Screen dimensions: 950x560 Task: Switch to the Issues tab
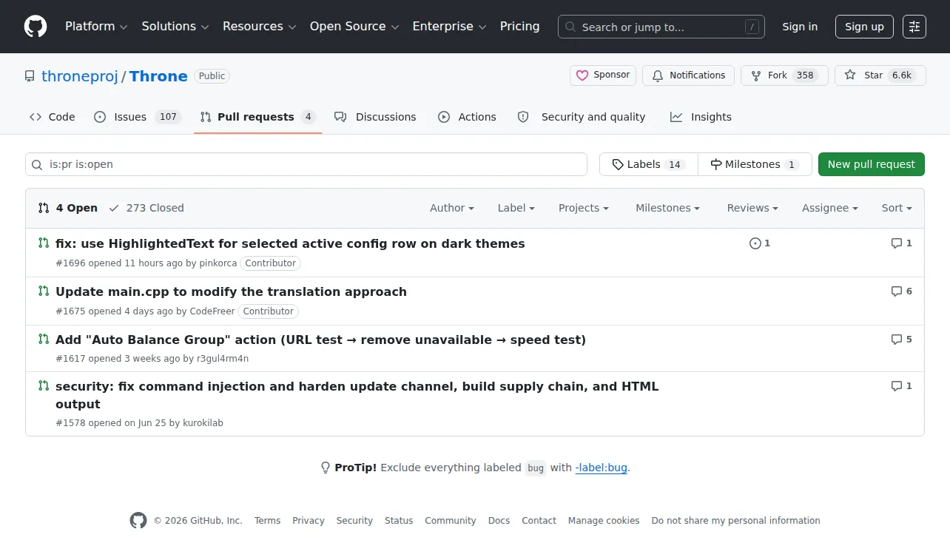tap(138, 117)
